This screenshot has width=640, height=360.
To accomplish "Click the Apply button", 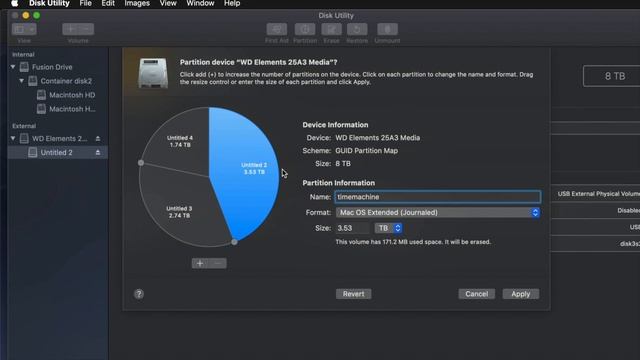I will pos(520,294).
